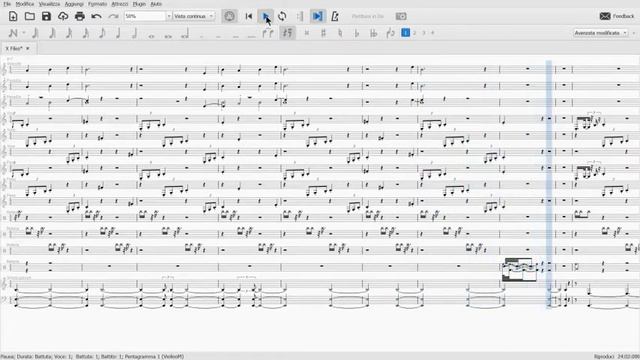
Task: Open the Attrezzi menu
Action: [120, 4]
